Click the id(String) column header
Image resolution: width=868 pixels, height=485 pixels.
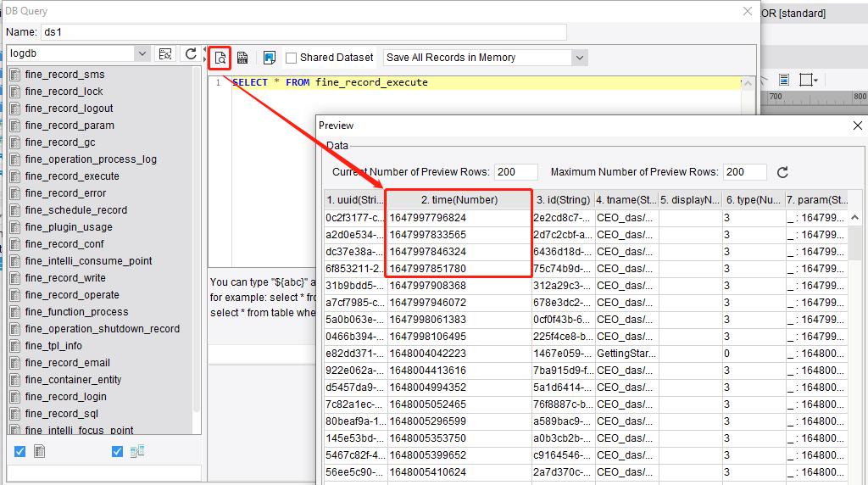pos(563,200)
